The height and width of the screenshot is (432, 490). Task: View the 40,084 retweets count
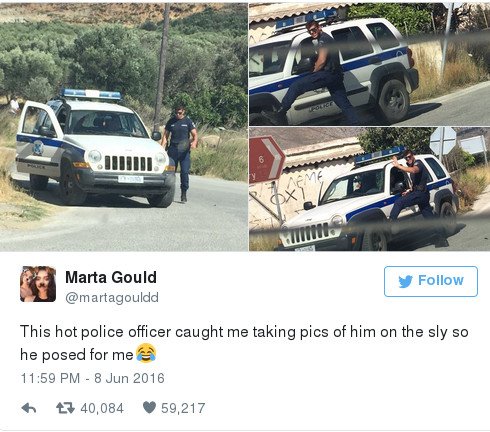(x=102, y=408)
